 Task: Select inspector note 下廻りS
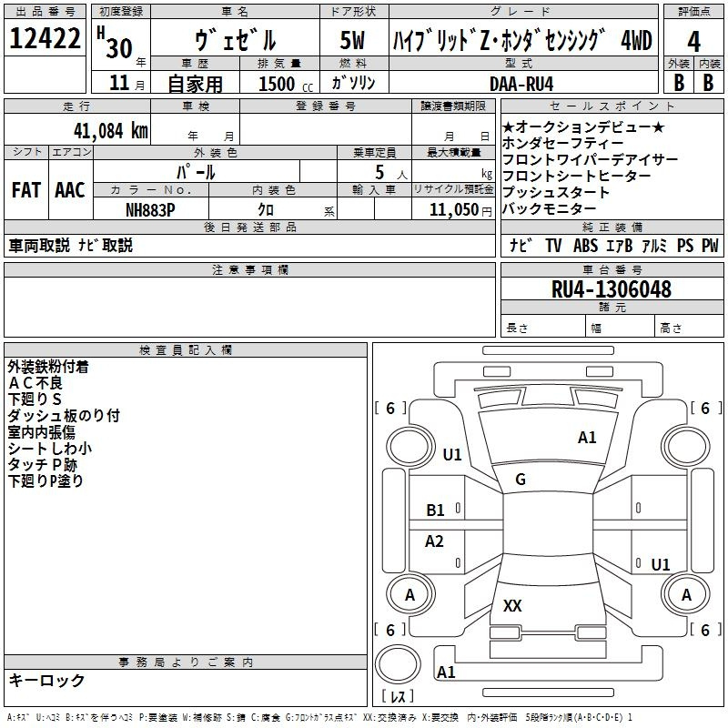click(x=35, y=399)
